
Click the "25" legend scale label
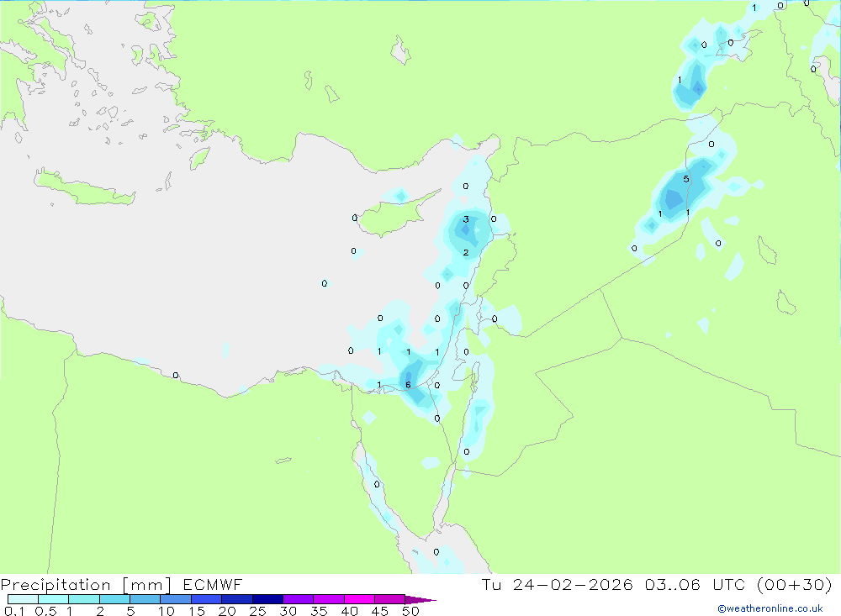(x=257, y=611)
